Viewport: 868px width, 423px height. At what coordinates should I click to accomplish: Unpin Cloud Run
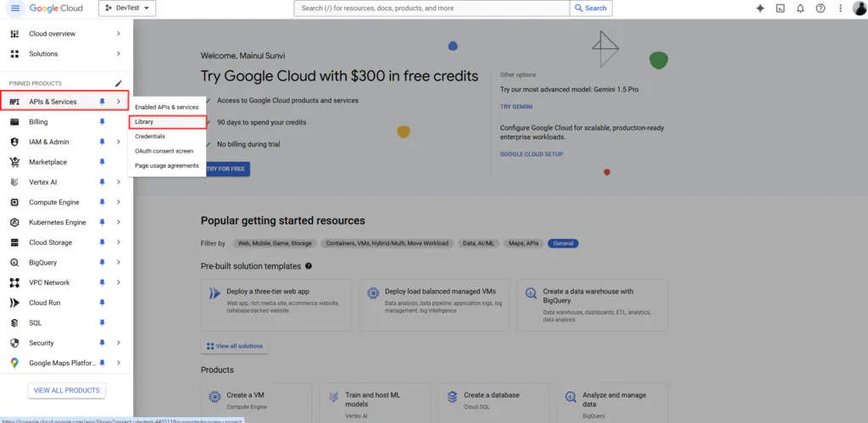(x=102, y=303)
